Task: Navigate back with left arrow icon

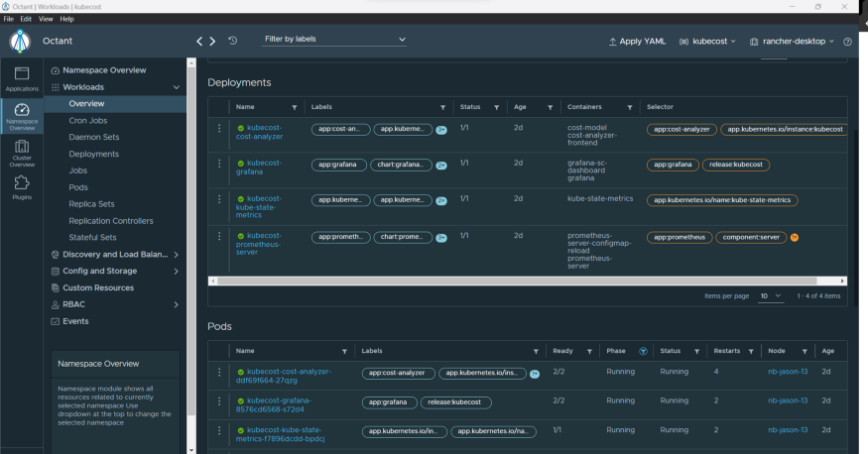Action: (199, 41)
